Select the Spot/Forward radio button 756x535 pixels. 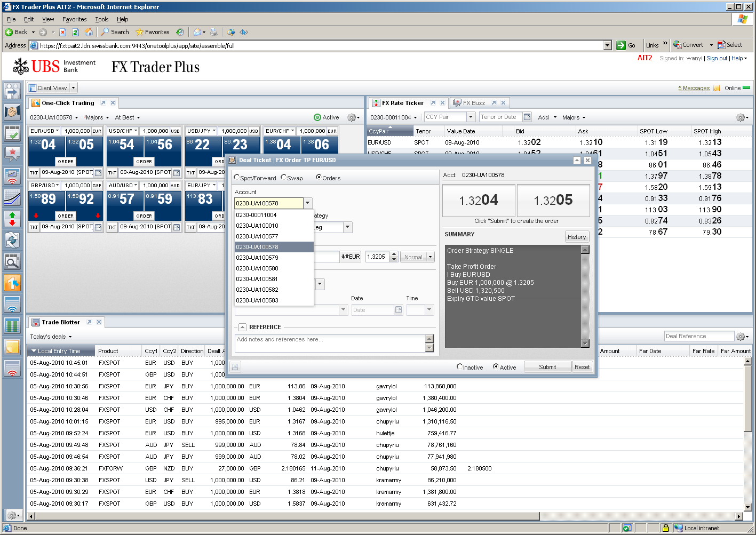pyautogui.click(x=237, y=178)
